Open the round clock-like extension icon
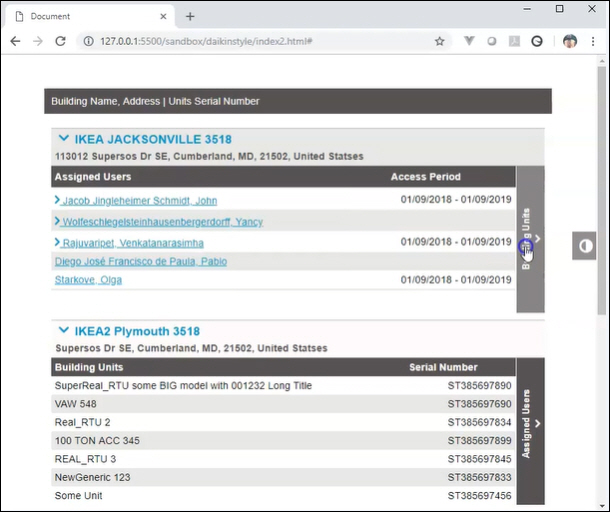Screen dimensions: 610x512 537,41
